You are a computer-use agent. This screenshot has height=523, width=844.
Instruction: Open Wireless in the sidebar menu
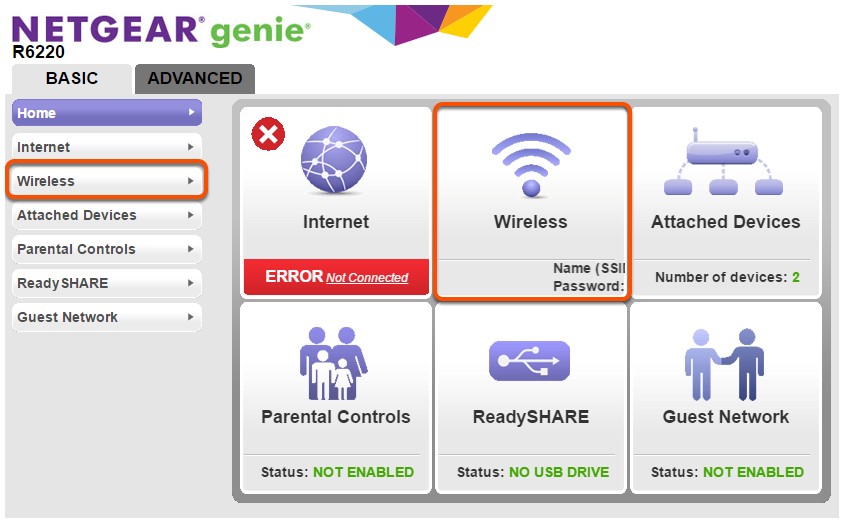click(107, 181)
